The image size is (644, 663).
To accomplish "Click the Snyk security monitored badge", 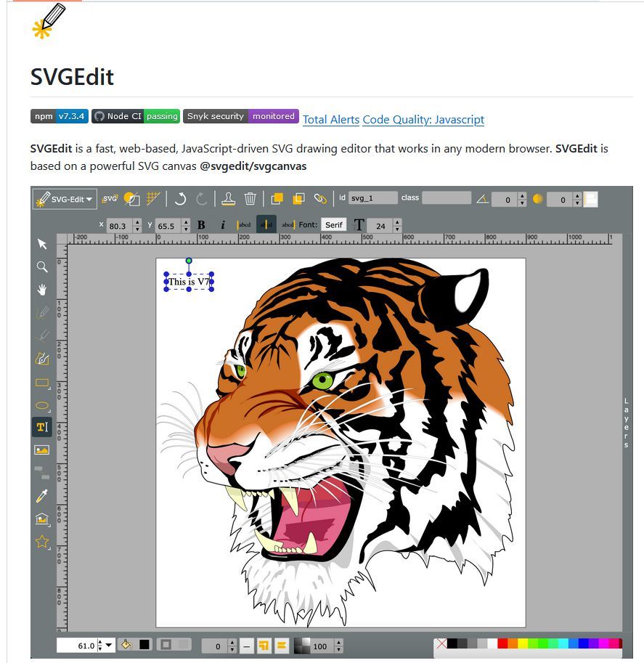I will click(241, 116).
